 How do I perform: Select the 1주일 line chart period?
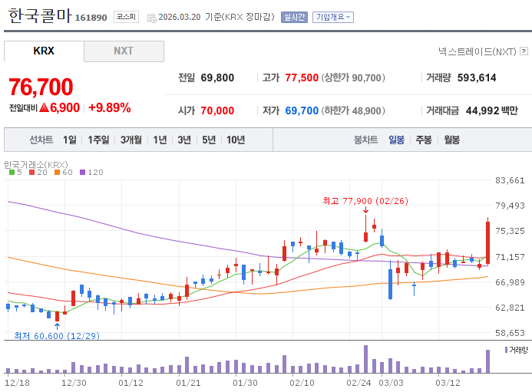[98, 140]
